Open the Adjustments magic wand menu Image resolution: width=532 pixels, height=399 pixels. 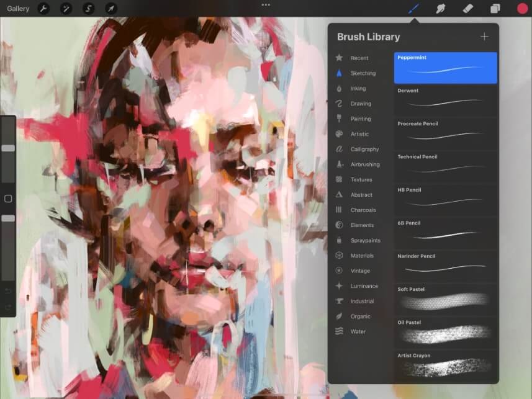coord(66,9)
